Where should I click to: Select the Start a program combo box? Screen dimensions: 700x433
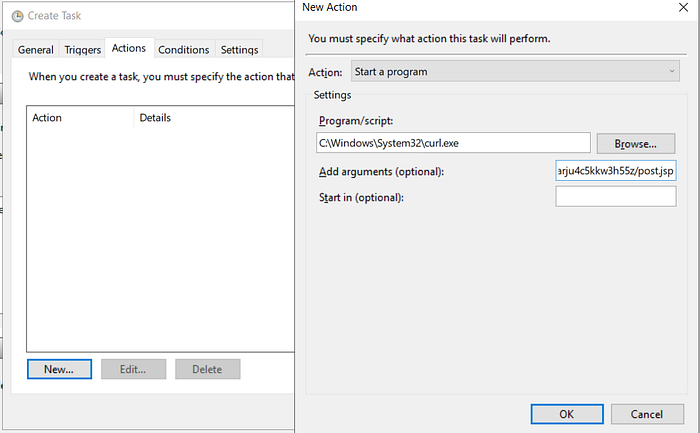(x=515, y=71)
